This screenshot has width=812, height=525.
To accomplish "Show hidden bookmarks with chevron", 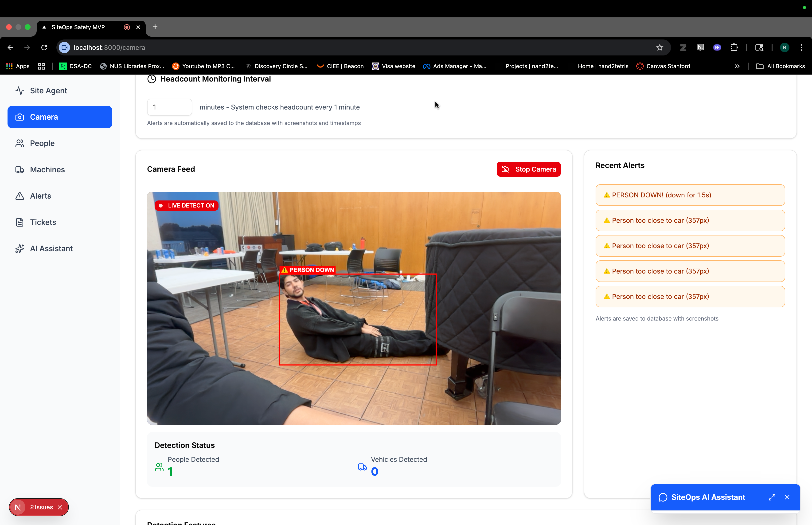I will [737, 66].
